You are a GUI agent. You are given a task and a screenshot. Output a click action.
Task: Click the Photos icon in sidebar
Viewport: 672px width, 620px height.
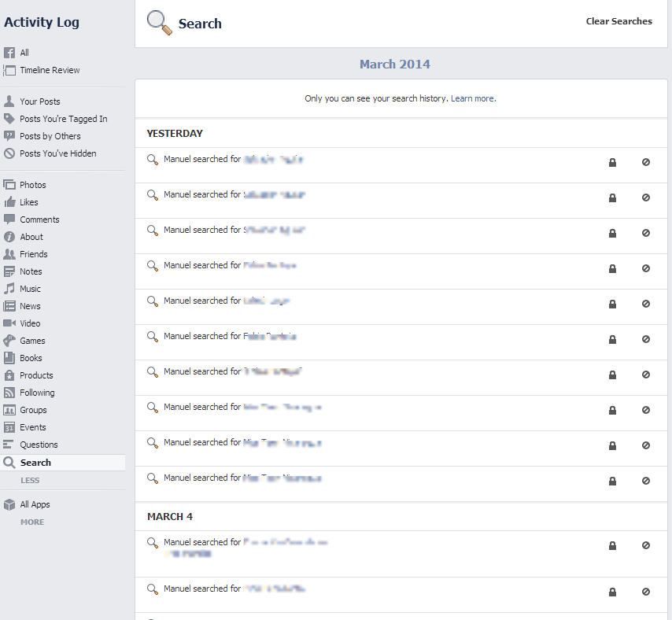(9, 185)
